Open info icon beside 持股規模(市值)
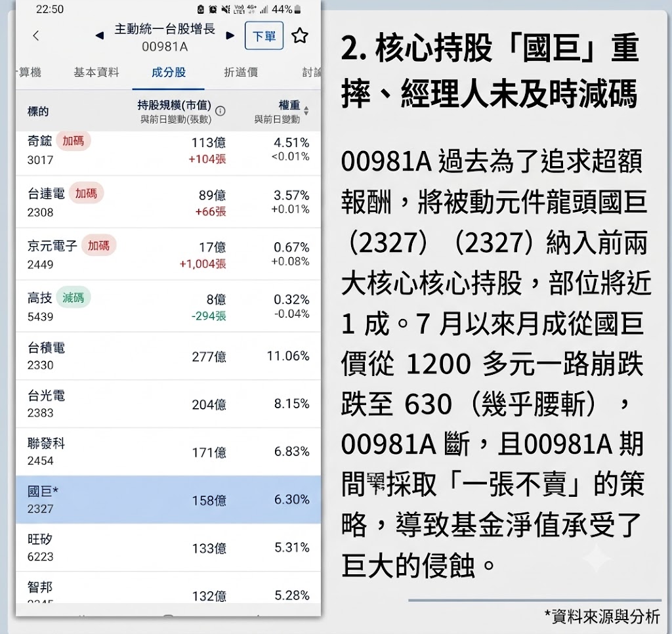This screenshot has height=634, width=672. [x=220, y=111]
